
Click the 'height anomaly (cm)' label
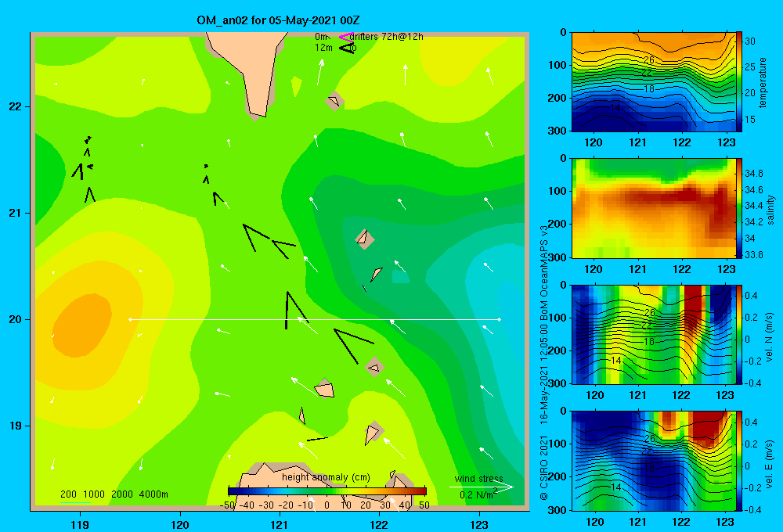click(326, 477)
